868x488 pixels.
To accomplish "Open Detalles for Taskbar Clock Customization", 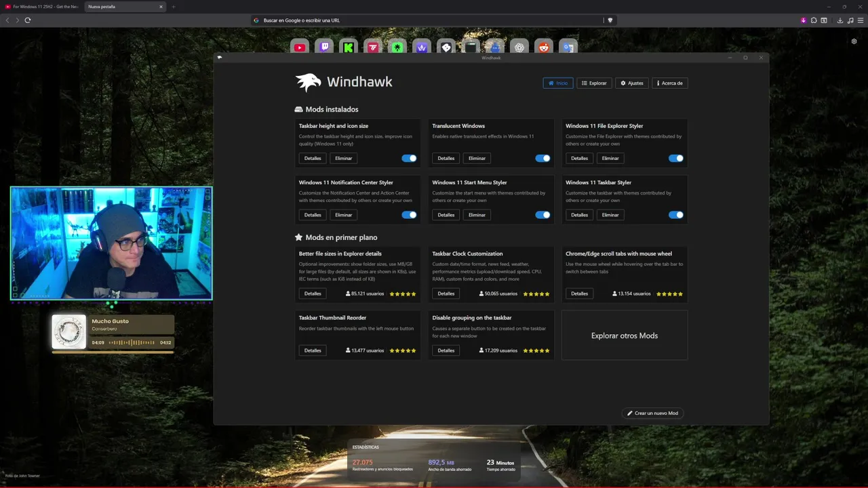I will (x=446, y=293).
